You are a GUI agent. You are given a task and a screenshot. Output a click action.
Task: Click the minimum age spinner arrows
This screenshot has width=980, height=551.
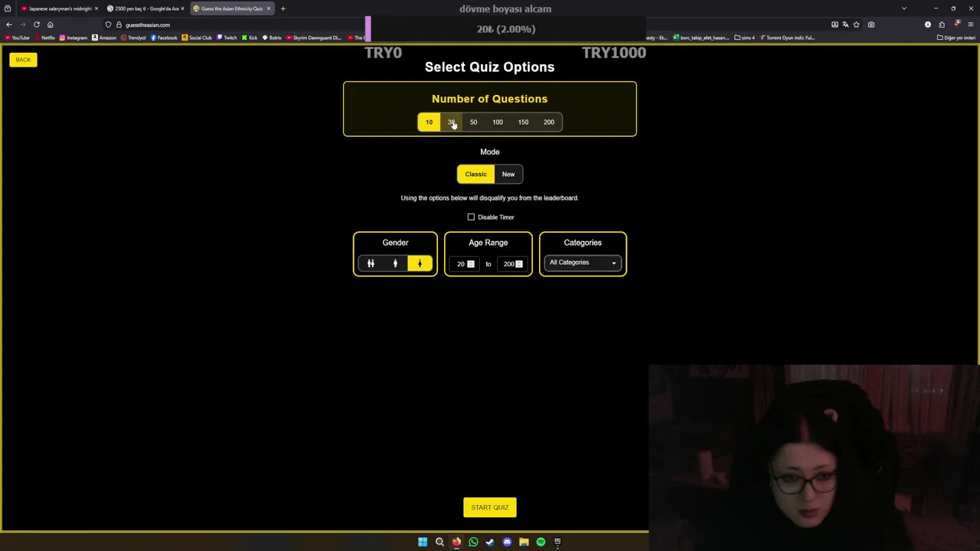pos(471,264)
